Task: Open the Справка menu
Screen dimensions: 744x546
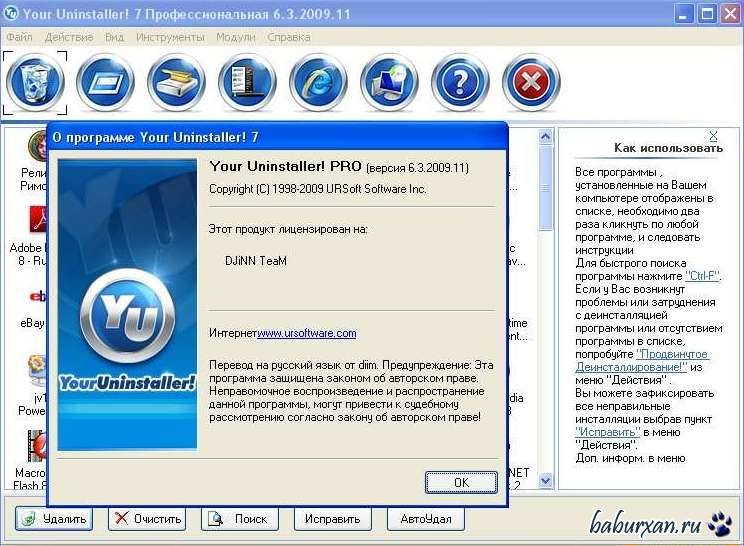Action: point(288,37)
